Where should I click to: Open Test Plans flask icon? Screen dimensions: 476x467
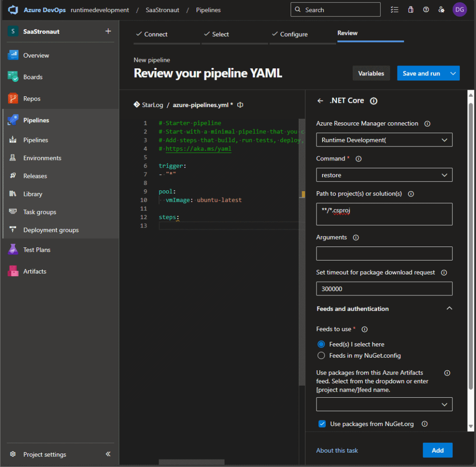pyautogui.click(x=13, y=250)
